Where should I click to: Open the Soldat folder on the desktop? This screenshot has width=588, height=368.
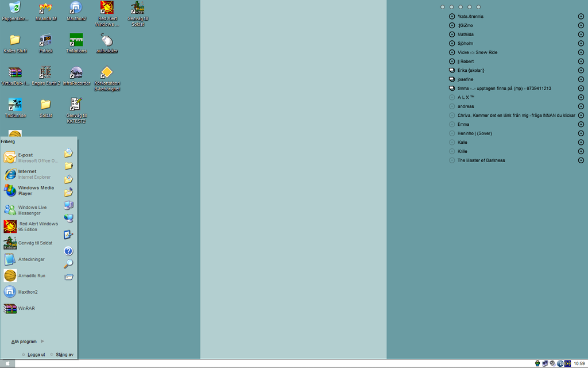point(45,105)
